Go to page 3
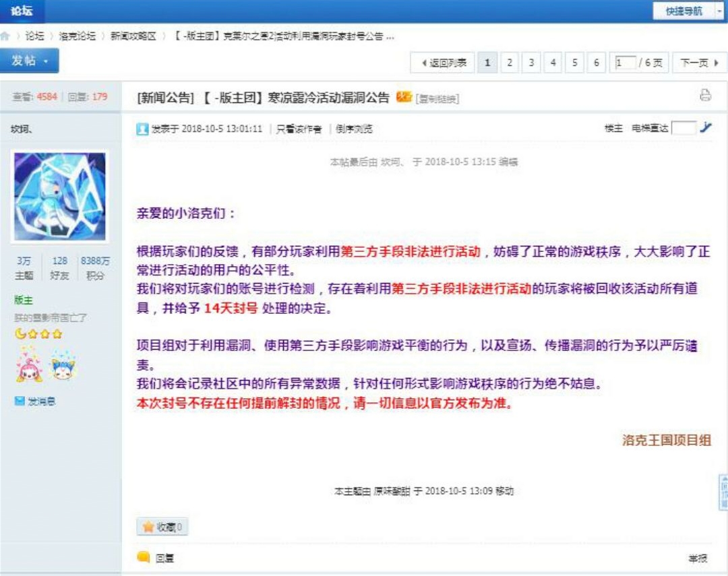 (x=531, y=63)
